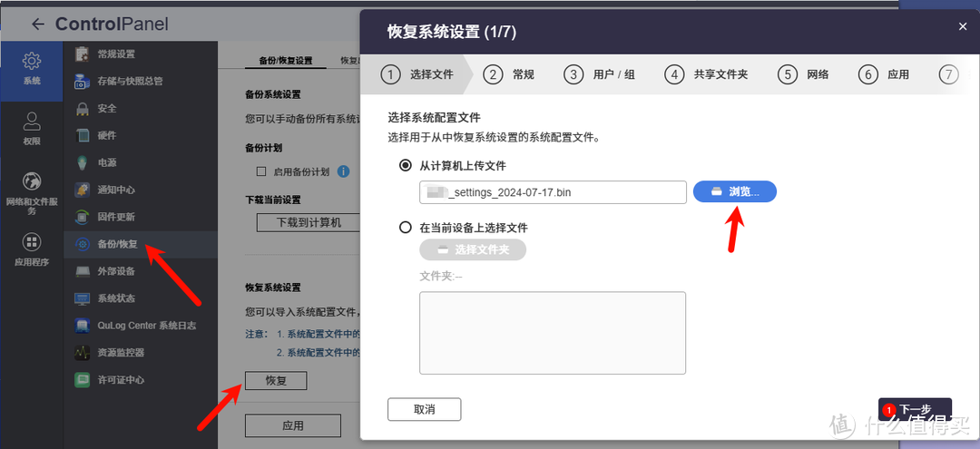980x449 pixels.
Task: Open 电源 settings in sidebar
Action: coord(141,163)
